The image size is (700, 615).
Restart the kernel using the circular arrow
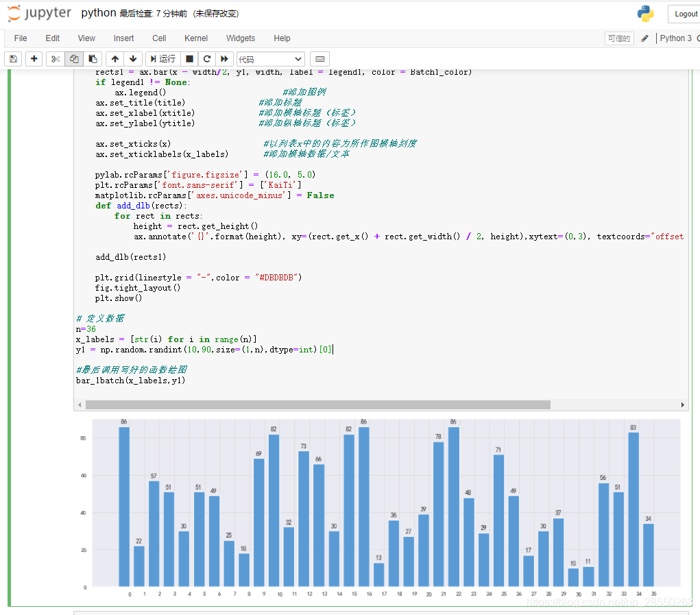coord(207,59)
